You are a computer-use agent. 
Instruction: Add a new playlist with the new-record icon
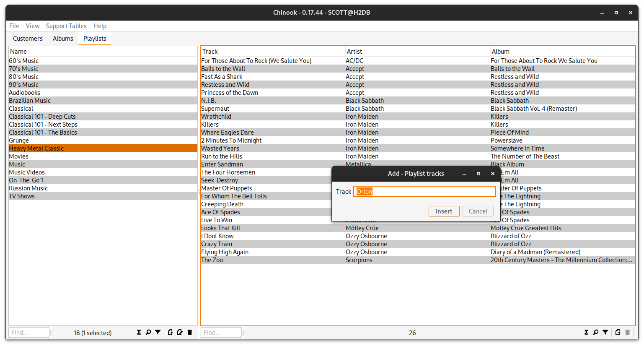point(170,332)
